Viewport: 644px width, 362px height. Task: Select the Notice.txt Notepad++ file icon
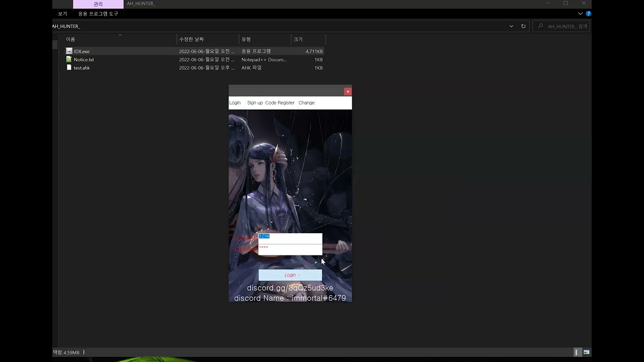click(69, 59)
